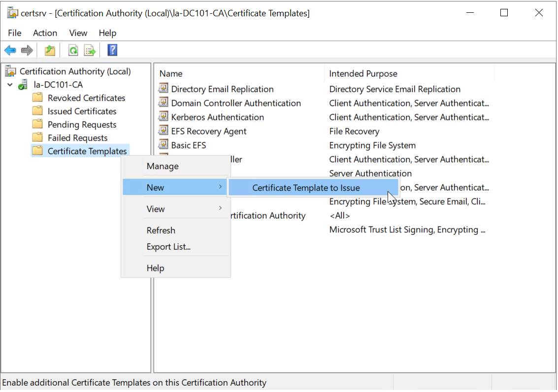
Task: Click the Directory Email Replication template icon
Action: 164,89
